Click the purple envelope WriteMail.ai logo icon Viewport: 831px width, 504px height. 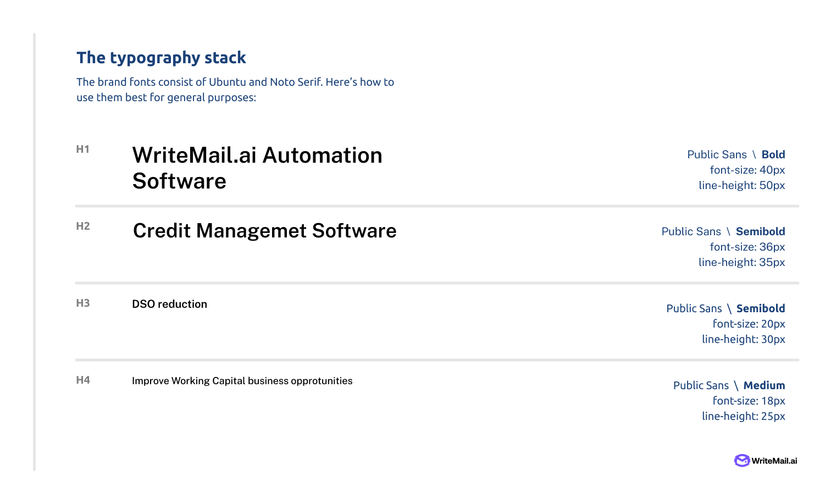pos(742,461)
